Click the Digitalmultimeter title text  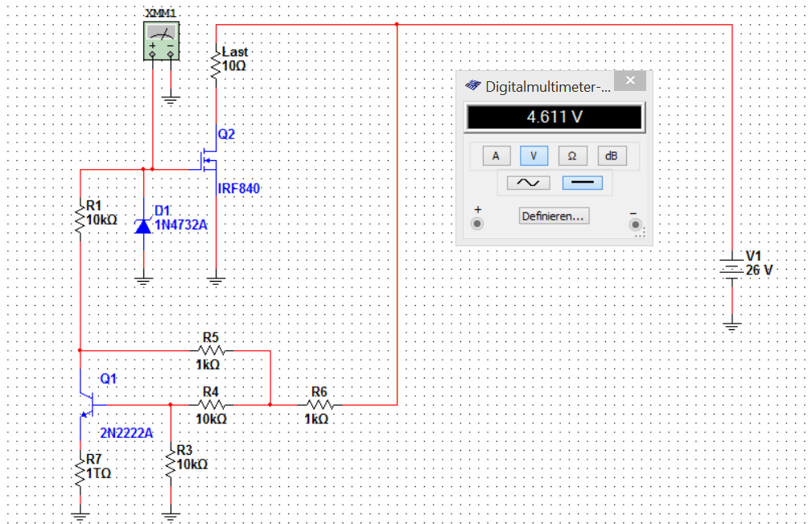click(x=548, y=87)
